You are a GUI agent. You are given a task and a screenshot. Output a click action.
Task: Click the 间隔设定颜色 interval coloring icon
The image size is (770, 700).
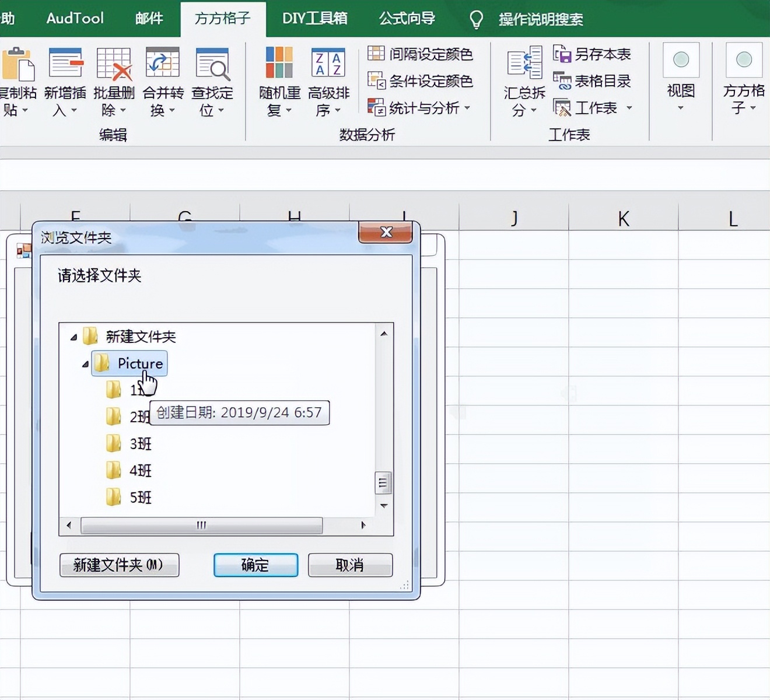[376, 54]
